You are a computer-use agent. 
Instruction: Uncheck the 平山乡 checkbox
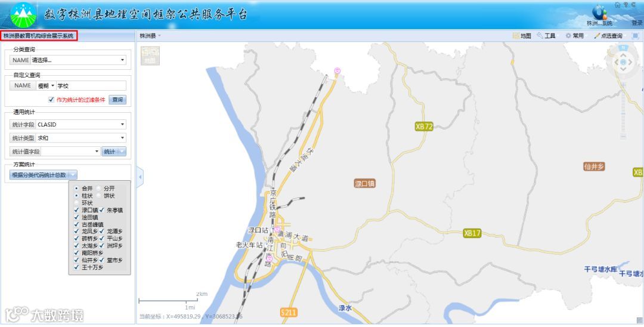102,238
